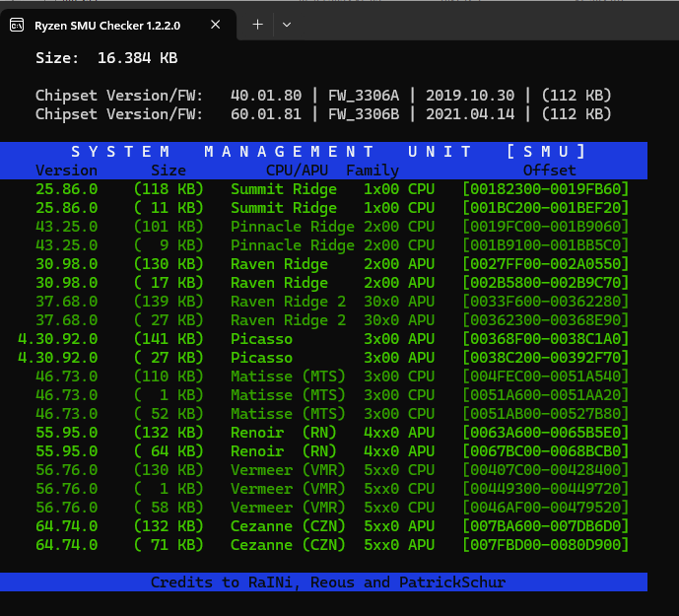Close the Ryzen SMU Checker tab
Image resolution: width=679 pixels, height=616 pixels.
point(215,25)
